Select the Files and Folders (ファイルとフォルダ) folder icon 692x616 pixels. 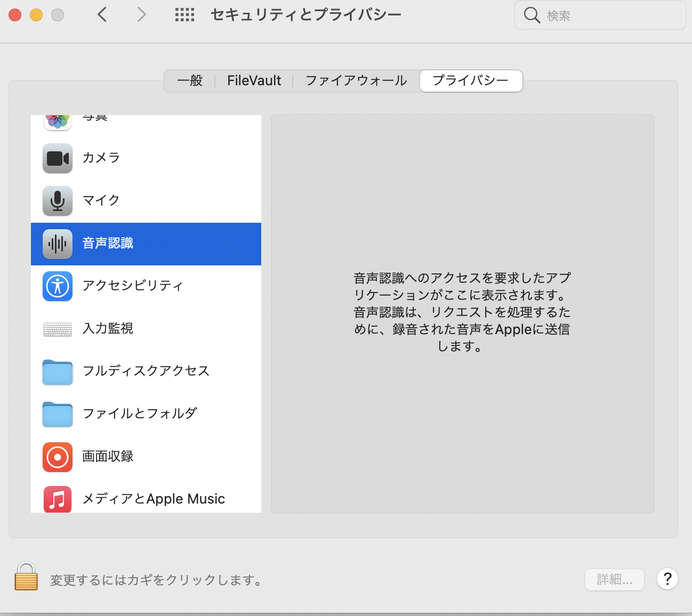[58, 415]
